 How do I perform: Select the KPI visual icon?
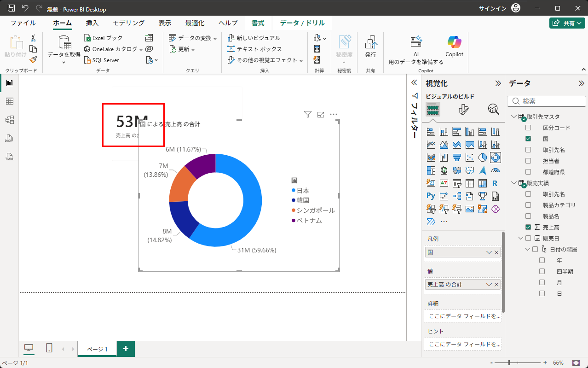444,183
